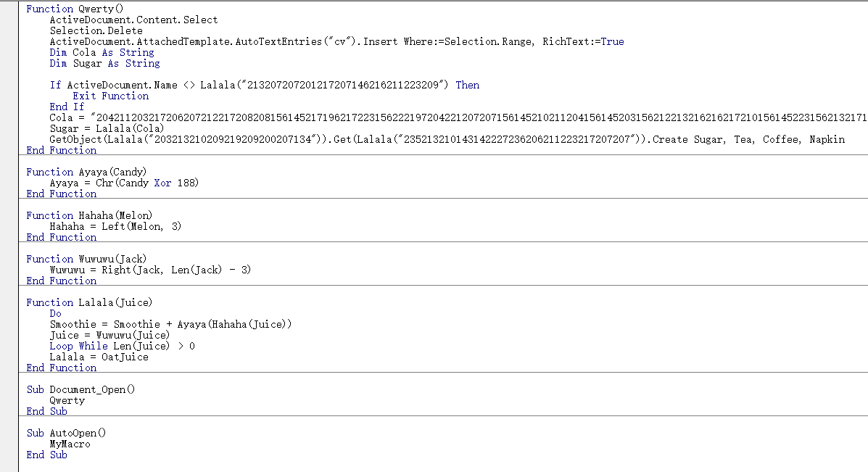
Task: Click the "Loop While Len(Juice) > 0" line
Action: [x=122, y=346]
